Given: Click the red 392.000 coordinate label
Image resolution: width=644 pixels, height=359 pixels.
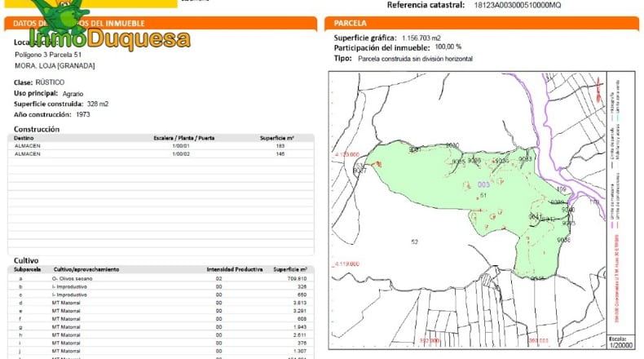Looking at the screenshot, I should 429,340.
